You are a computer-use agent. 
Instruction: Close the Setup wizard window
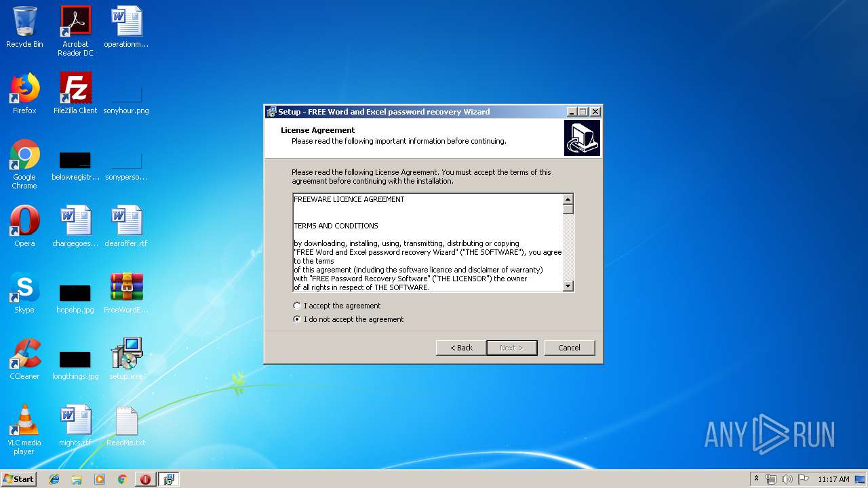[x=595, y=112]
